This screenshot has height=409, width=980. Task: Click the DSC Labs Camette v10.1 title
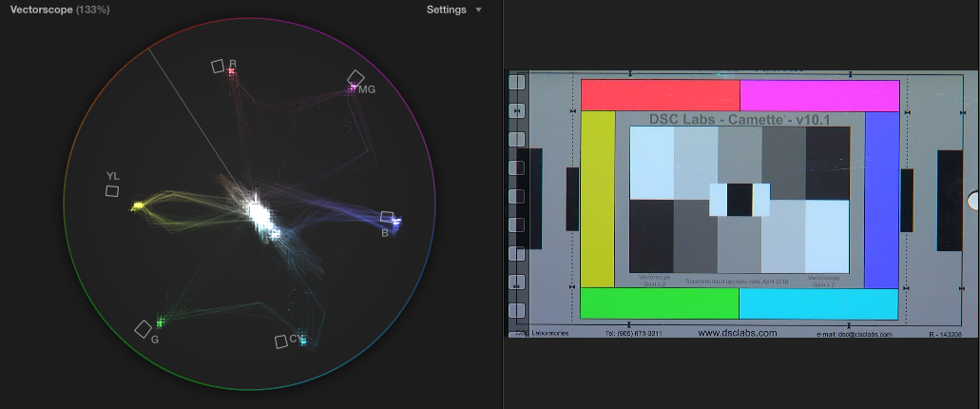739,119
